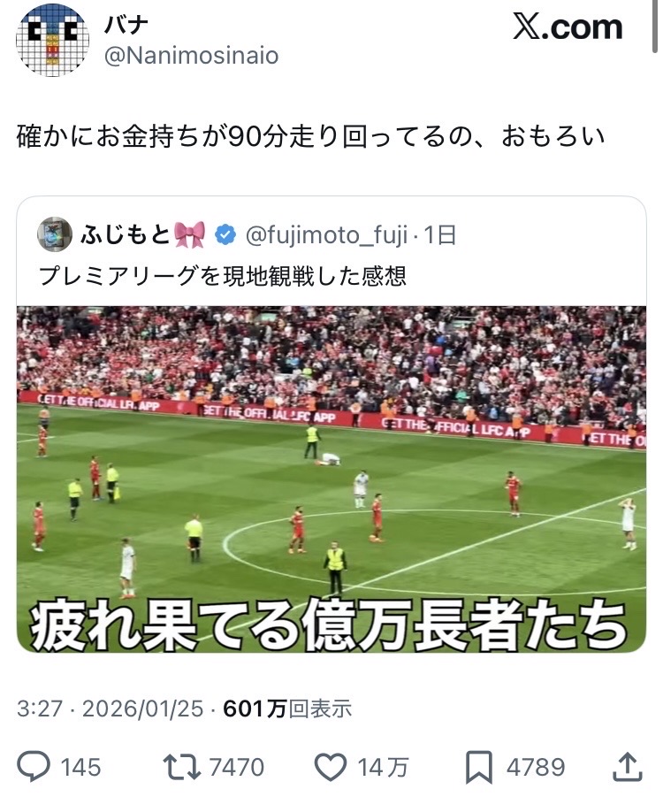Open the @Nanimosinaio handle

pyautogui.click(x=192, y=56)
